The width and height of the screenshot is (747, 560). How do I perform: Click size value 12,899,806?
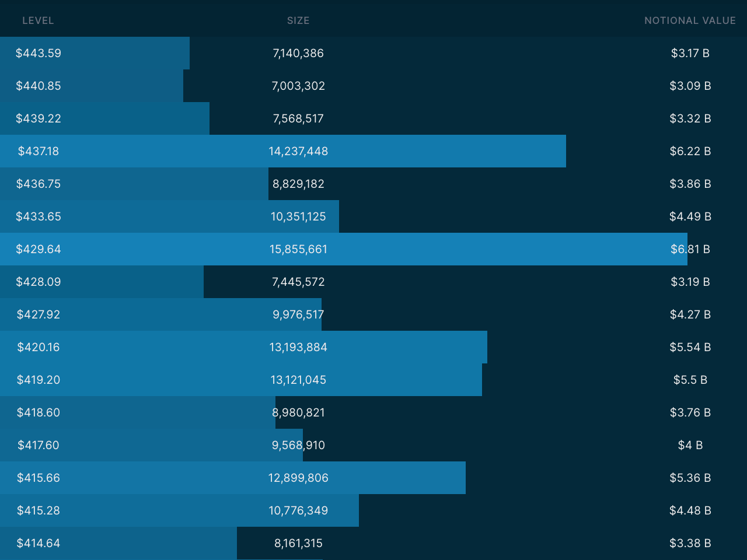coord(298,478)
